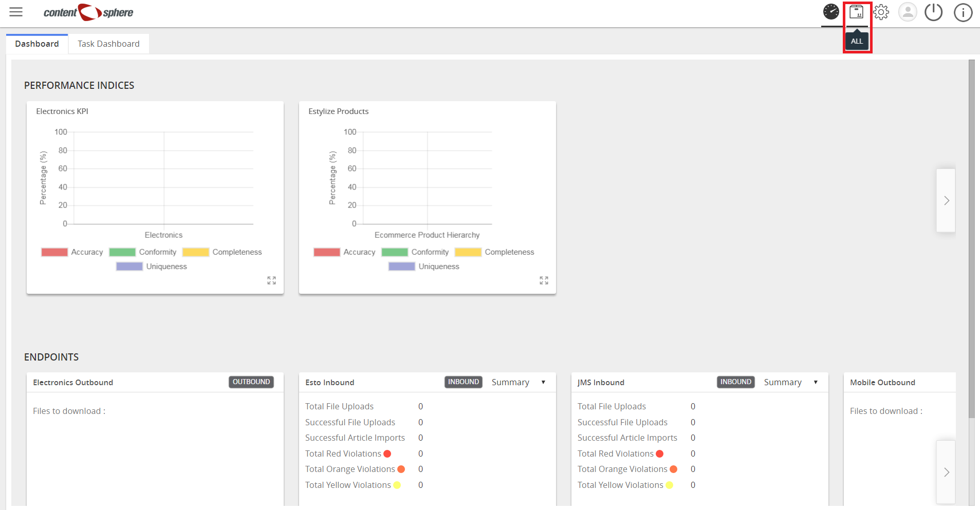Click the dashboard gauge icon in header
Image resolution: width=980 pixels, height=510 pixels.
click(x=831, y=12)
